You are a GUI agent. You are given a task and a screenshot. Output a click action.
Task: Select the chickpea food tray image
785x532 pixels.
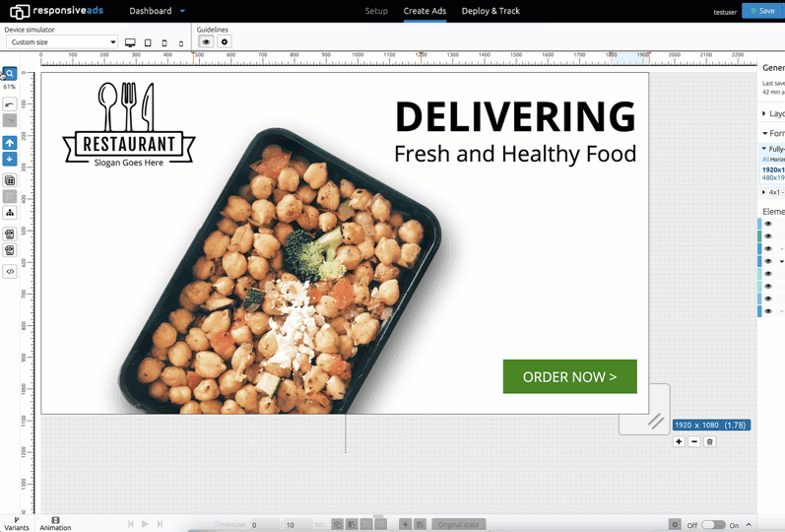(x=281, y=271)
